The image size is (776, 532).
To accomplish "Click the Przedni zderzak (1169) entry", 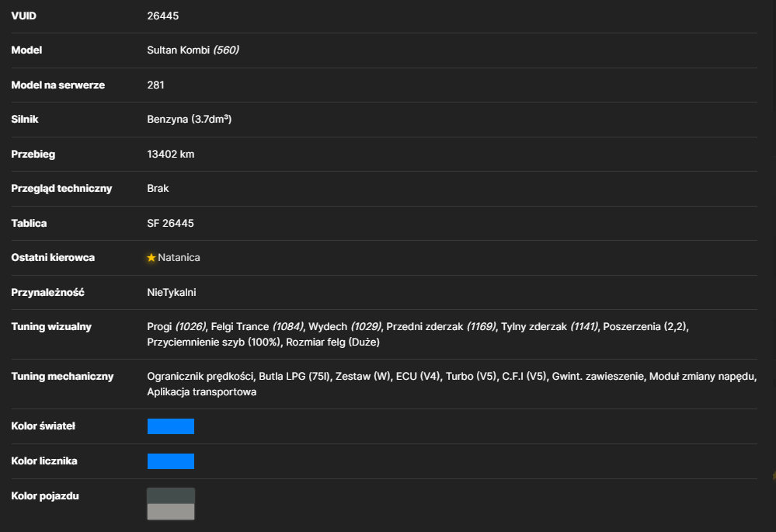I will pyautogui.click(x=440, y=327).
